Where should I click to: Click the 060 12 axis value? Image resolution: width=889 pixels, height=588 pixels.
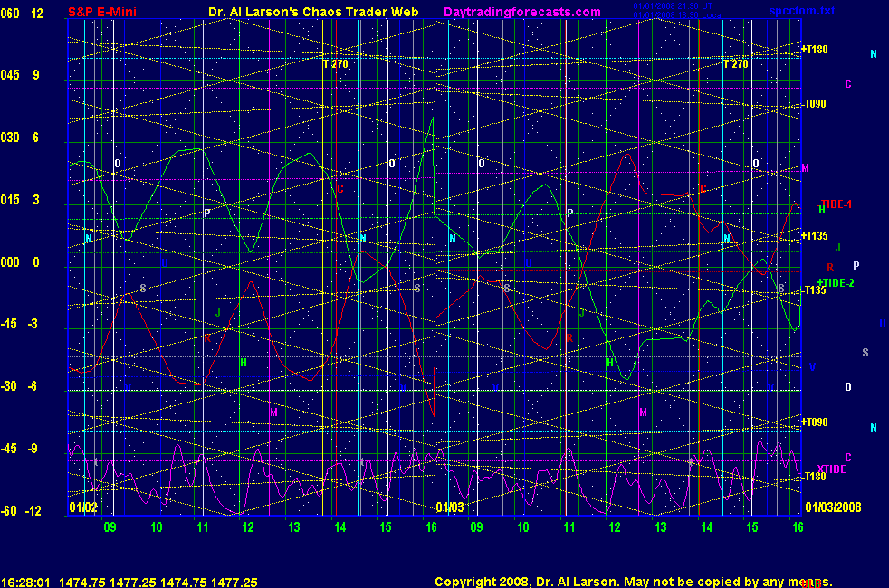22,13
